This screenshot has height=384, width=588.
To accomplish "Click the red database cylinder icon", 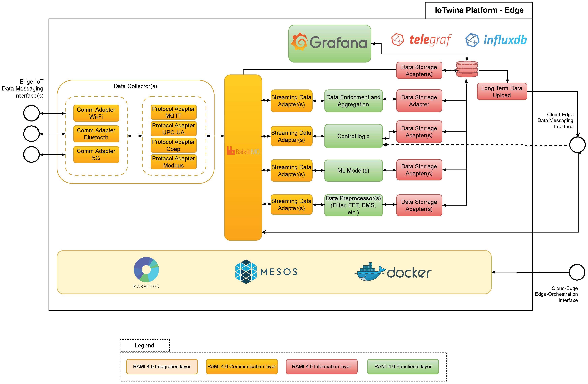I will pyautogui.click(x=467, y=69).
